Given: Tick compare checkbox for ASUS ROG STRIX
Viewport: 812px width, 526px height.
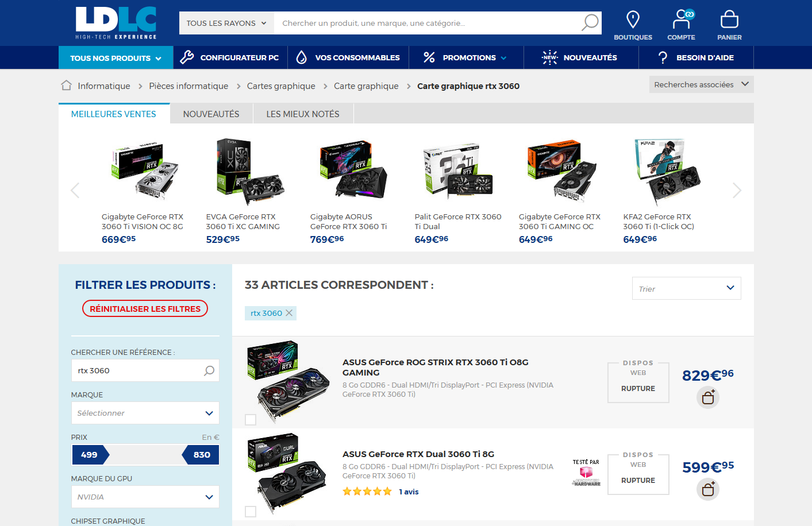Looking at the screenshot, I should [x=251, y=420].
